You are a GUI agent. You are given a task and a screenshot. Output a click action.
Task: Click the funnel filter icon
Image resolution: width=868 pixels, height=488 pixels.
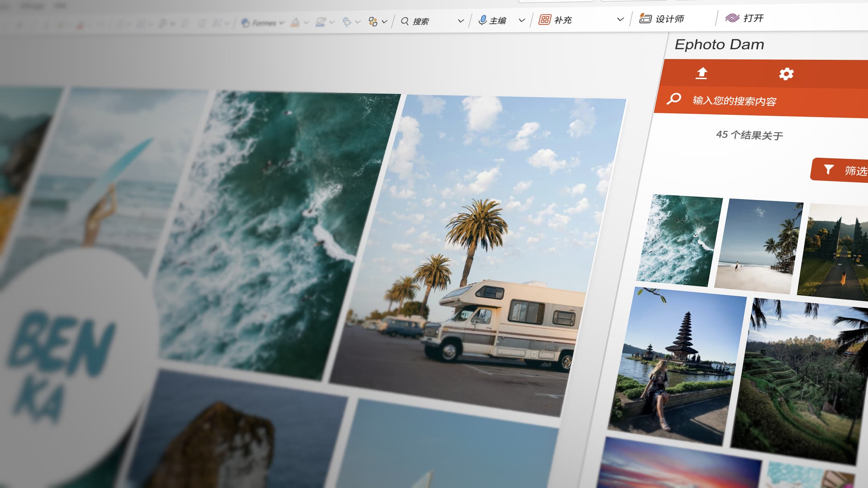coord(829,169)
